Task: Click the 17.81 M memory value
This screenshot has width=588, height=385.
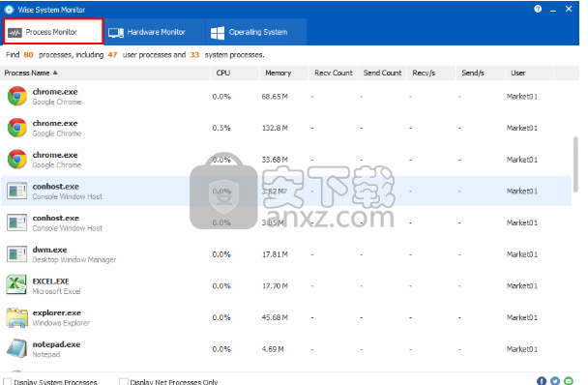Action: (275, 254)
